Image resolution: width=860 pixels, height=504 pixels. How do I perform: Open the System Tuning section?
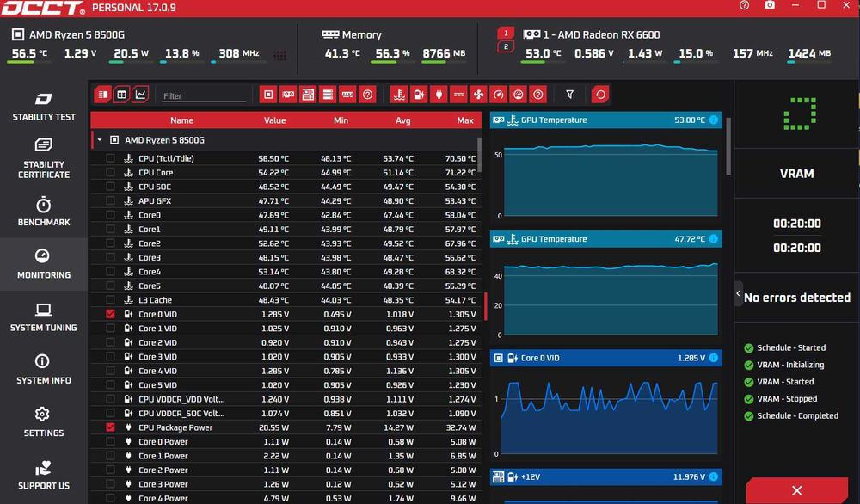(x=44, y=317)
